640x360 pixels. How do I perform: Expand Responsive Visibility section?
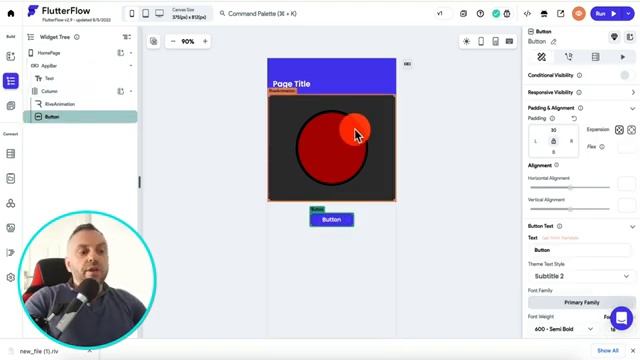coord(633,93)
